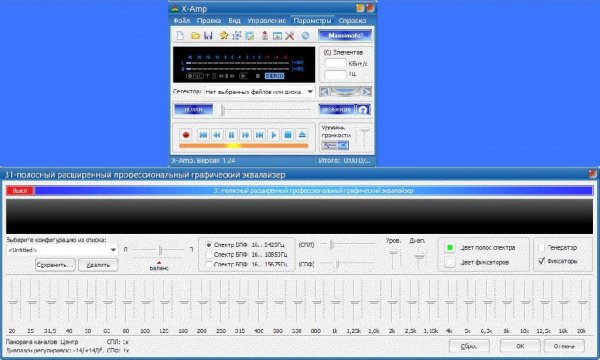Pause playback in X-Amp
The image size is (600, 360).
(231, 135)
